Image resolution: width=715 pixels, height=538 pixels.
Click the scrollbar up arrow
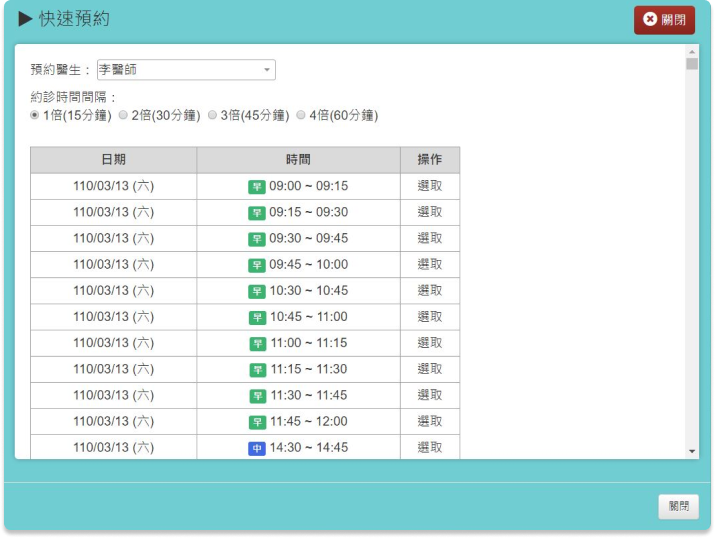point(692,51)
